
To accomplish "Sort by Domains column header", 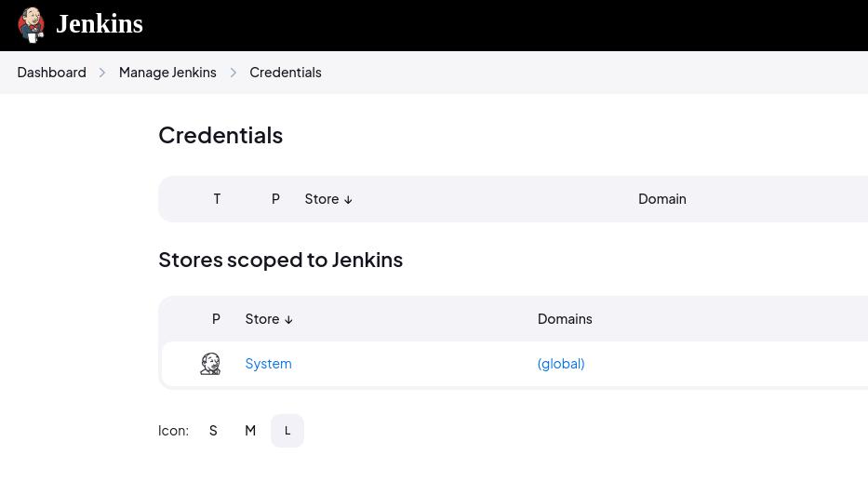I will (565, 319).
